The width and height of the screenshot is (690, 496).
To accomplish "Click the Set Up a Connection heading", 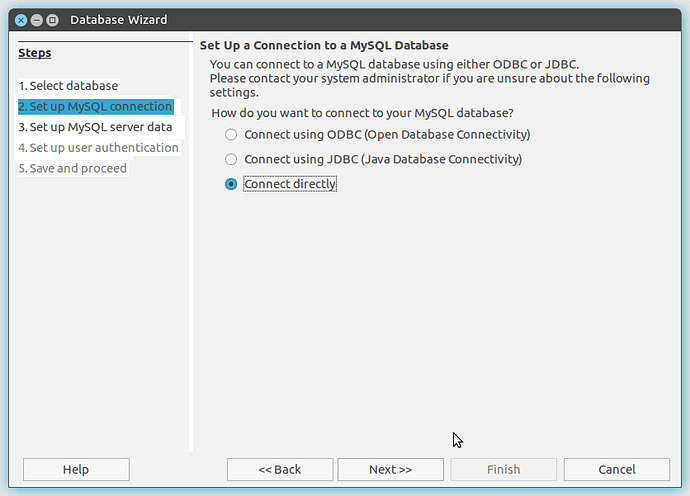I will (324, 46).
